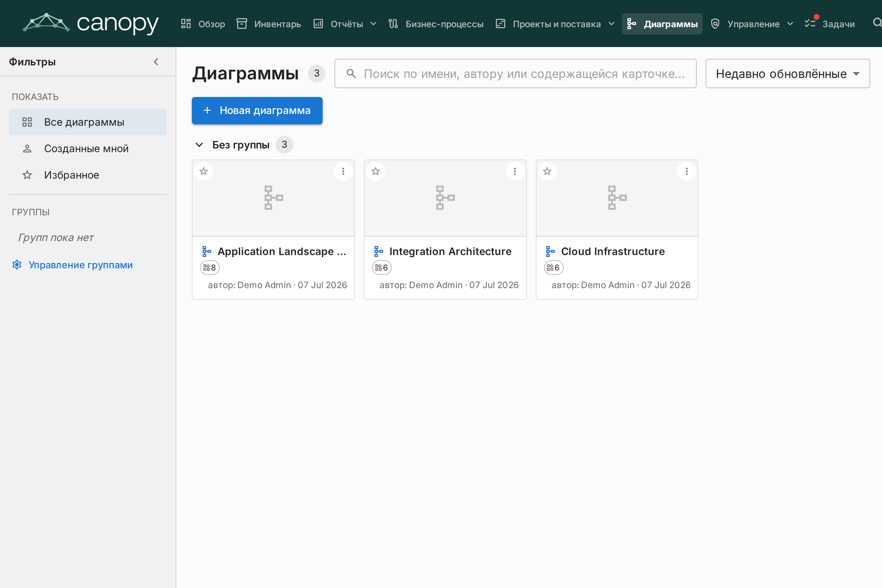Click author line on Cloud Infrastructure card
This screenshot has width=882, height=588.
[x=621, y=286]
